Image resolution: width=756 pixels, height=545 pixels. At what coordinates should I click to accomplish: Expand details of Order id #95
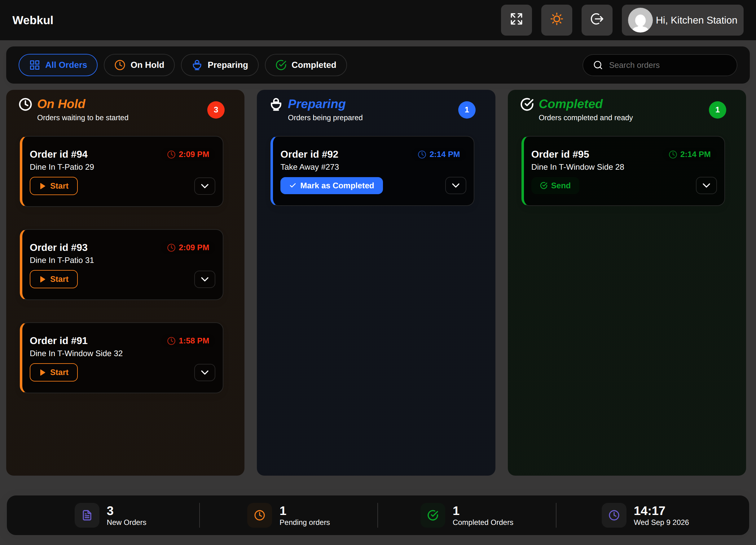(706, 185)
